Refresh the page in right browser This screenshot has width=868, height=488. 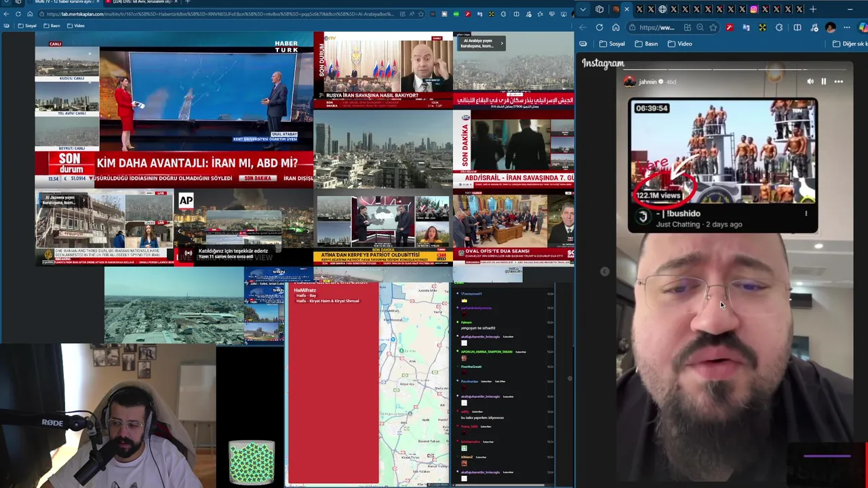click(599, 28)
